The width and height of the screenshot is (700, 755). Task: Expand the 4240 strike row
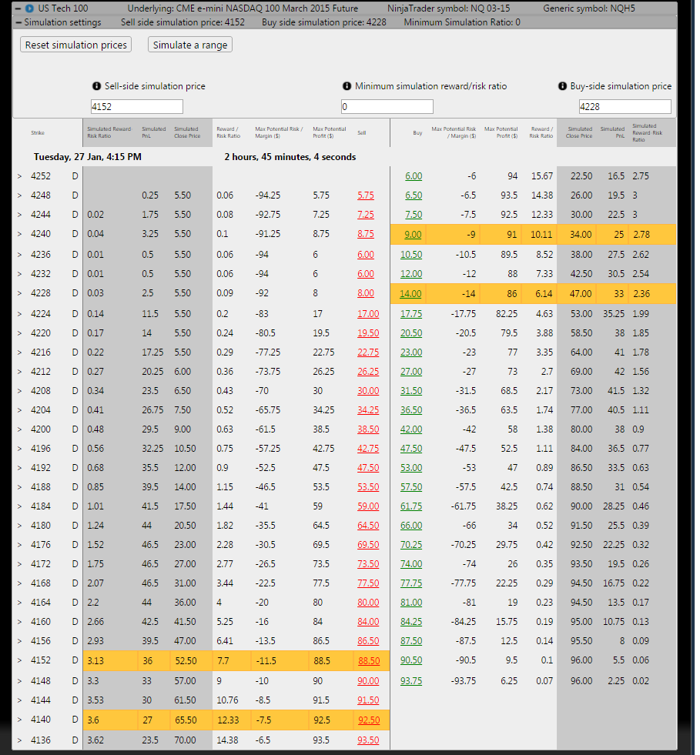20,234
